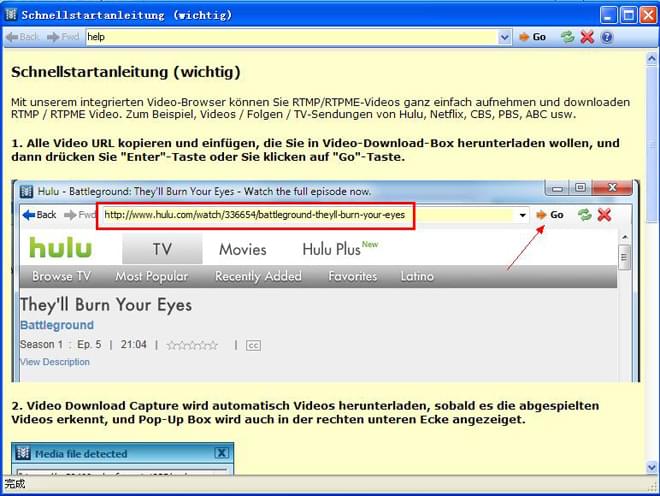Click the title 'They'll Burn Your Eyes'
Screen dimensions: 660x496
coord(106,305)
